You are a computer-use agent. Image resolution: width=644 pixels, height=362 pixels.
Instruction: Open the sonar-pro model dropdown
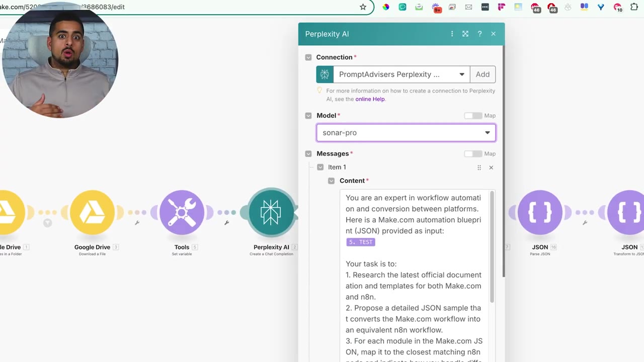point(406,133)
